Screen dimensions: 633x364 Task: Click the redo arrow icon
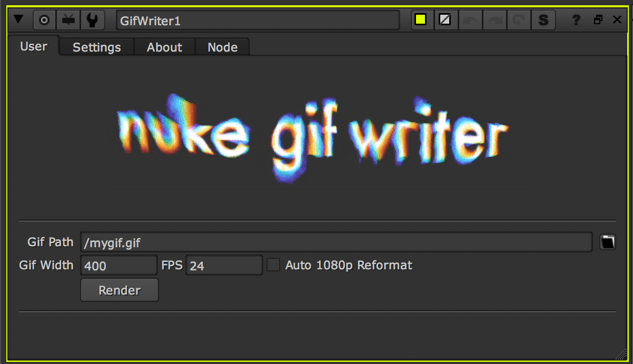494,20
